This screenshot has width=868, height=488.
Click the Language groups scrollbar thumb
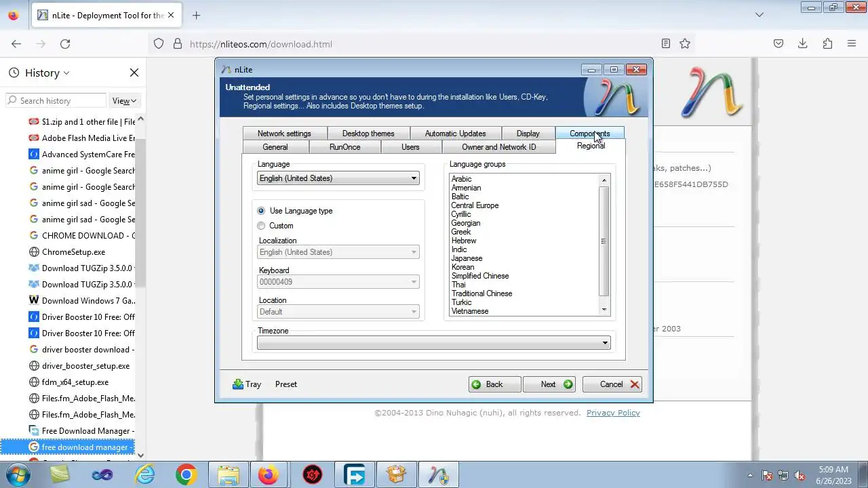coord(604,241)
